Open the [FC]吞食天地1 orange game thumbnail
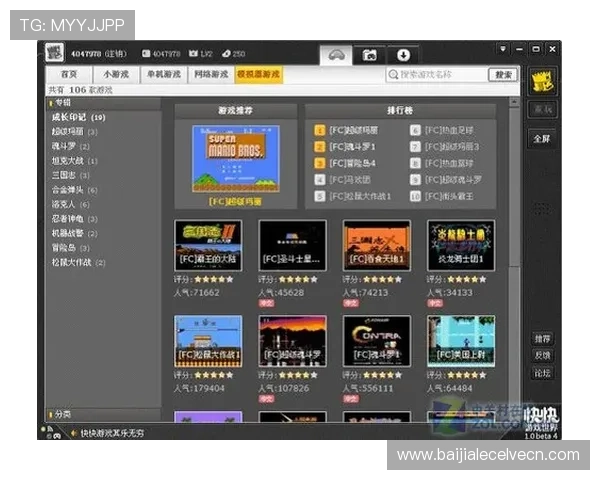The height and width of the screenshot is (480, 600). click(x=377, y=245)
